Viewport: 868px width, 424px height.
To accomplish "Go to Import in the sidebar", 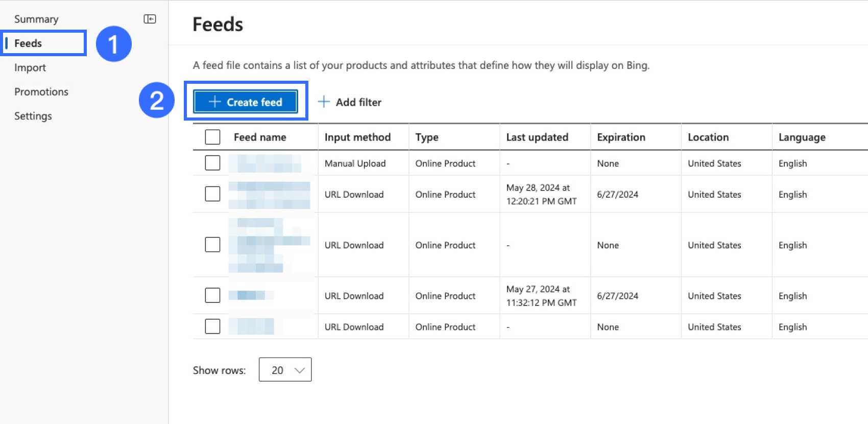I will pyautogui.click(x=30, y=67).
